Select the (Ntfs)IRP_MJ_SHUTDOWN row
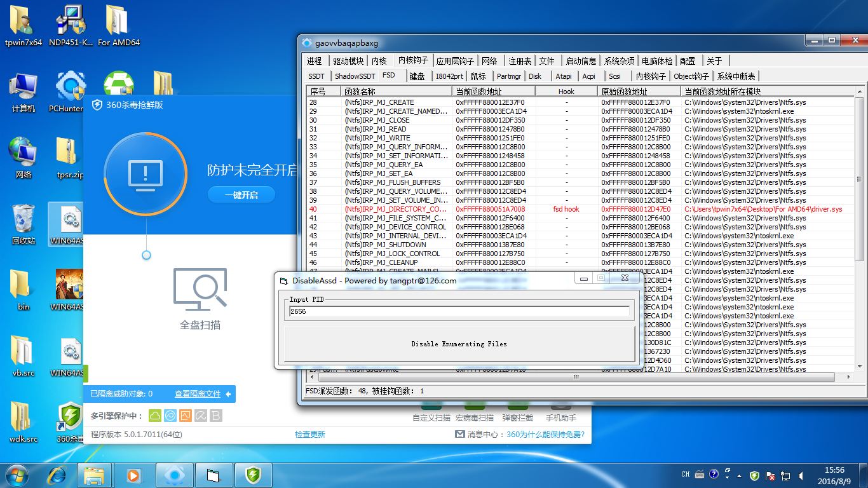 click(580, 245)
